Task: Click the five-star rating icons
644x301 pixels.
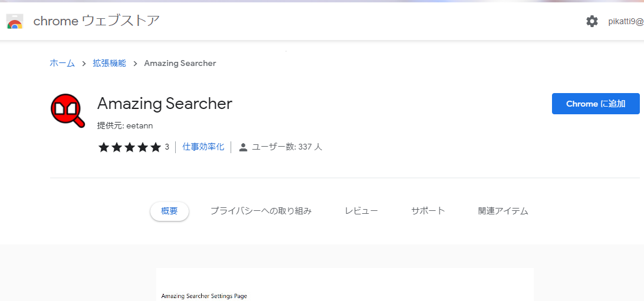Action: (129, 147)
